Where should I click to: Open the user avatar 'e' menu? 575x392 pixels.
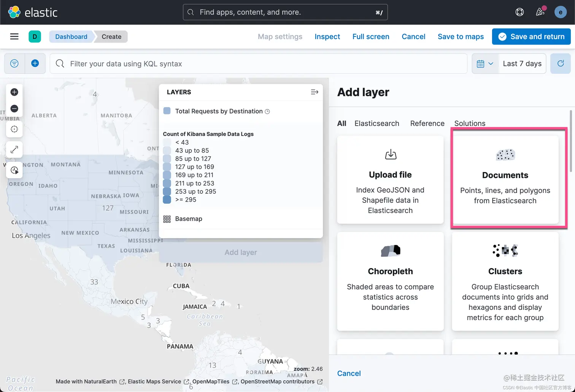pyautogui.click(x=561, y=12)
